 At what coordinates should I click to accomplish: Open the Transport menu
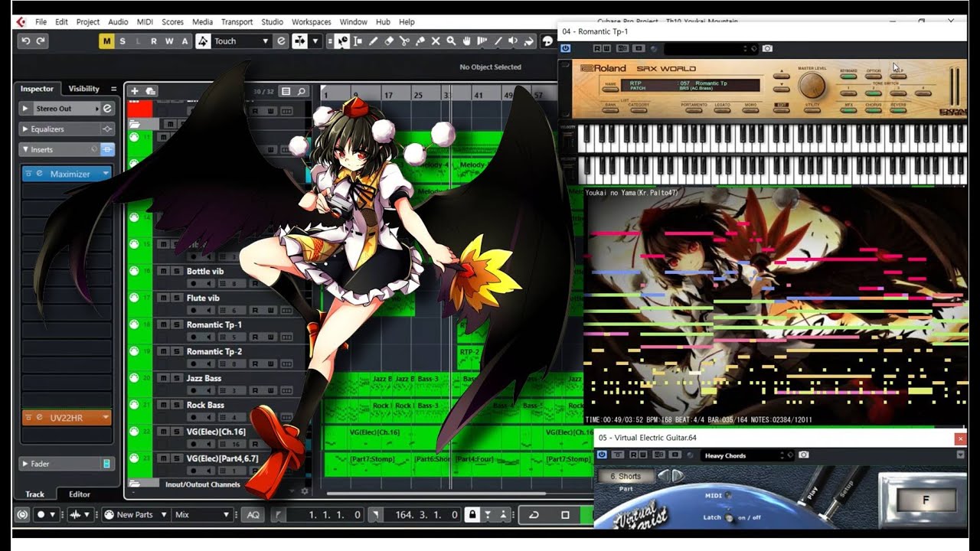point(237,22)
